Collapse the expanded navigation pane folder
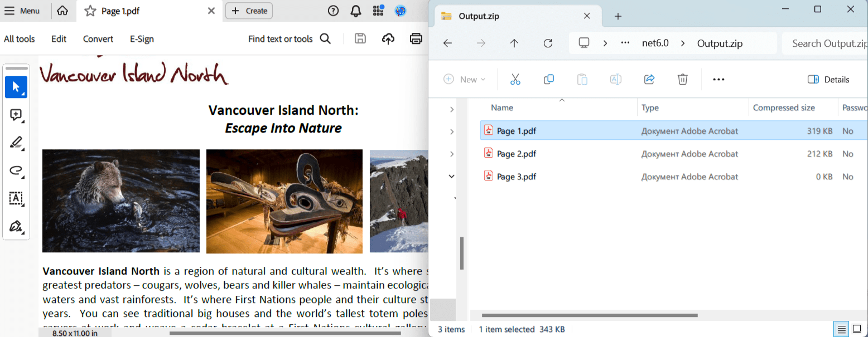Viewport: 868px width, 337px height. [451, 176]
